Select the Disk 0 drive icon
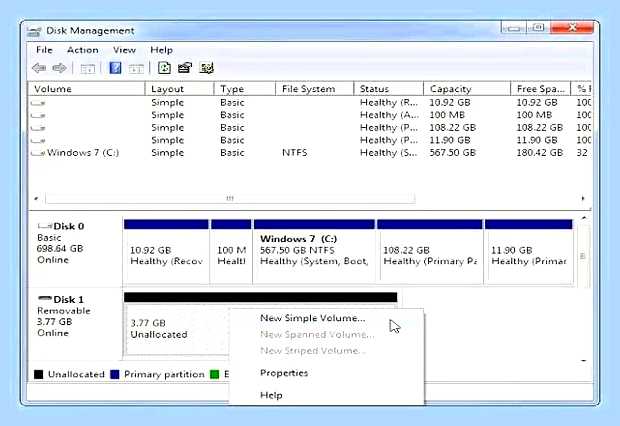The width and height of the screenshot is (620, 426). coord(45,226)
